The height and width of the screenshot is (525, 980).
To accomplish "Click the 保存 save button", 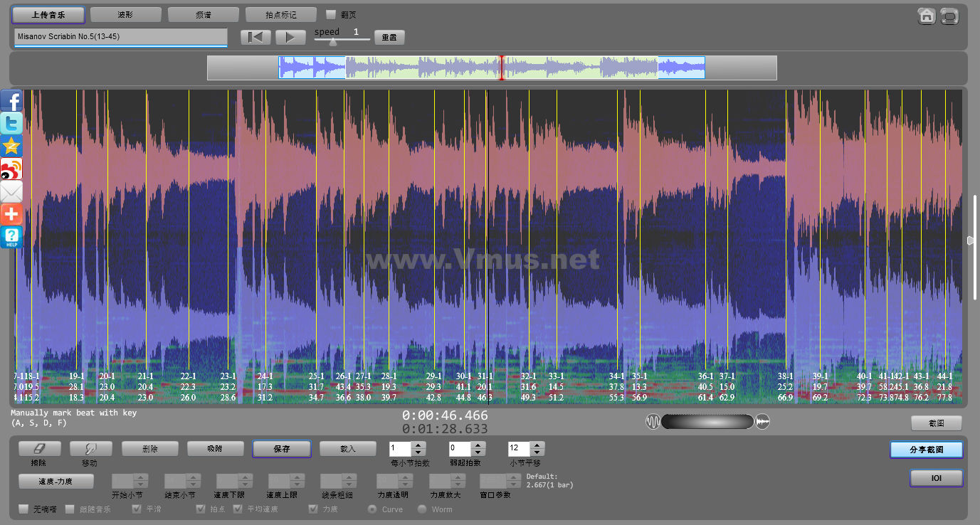I will [281, 449].
